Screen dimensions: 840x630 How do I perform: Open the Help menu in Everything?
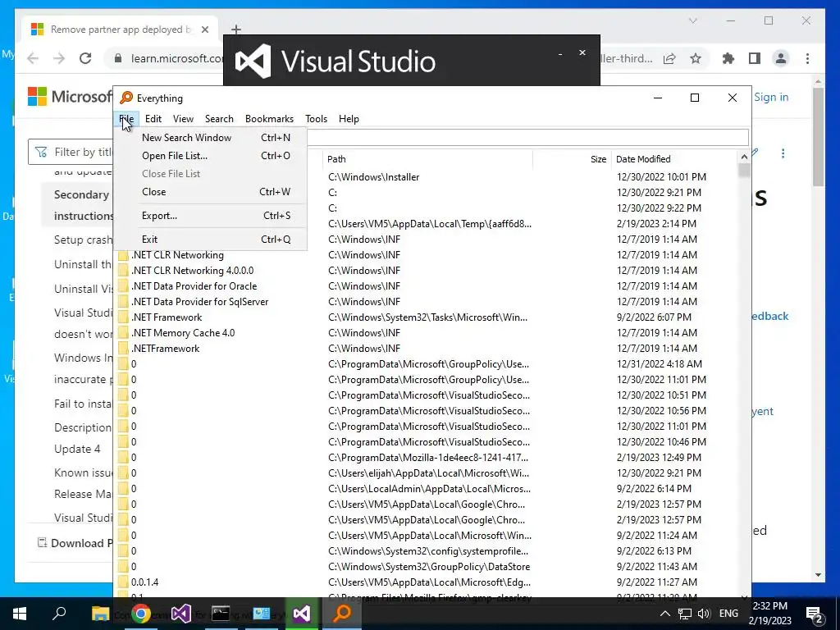tap(349, 119)
